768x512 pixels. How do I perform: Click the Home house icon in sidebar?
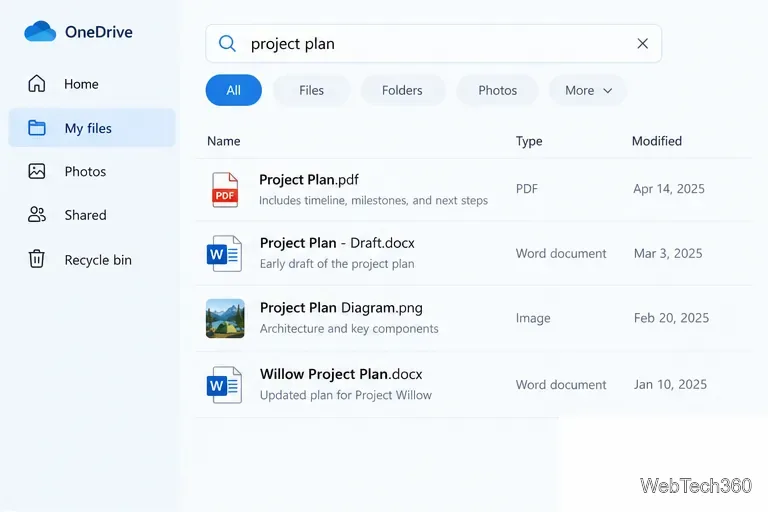click(x=37, y=84)
